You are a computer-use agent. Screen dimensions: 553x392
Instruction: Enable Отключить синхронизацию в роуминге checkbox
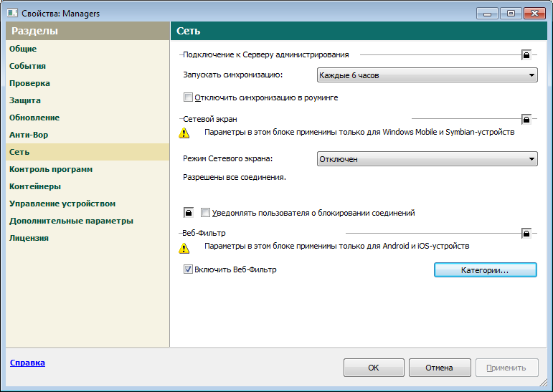tap(189, 97)
